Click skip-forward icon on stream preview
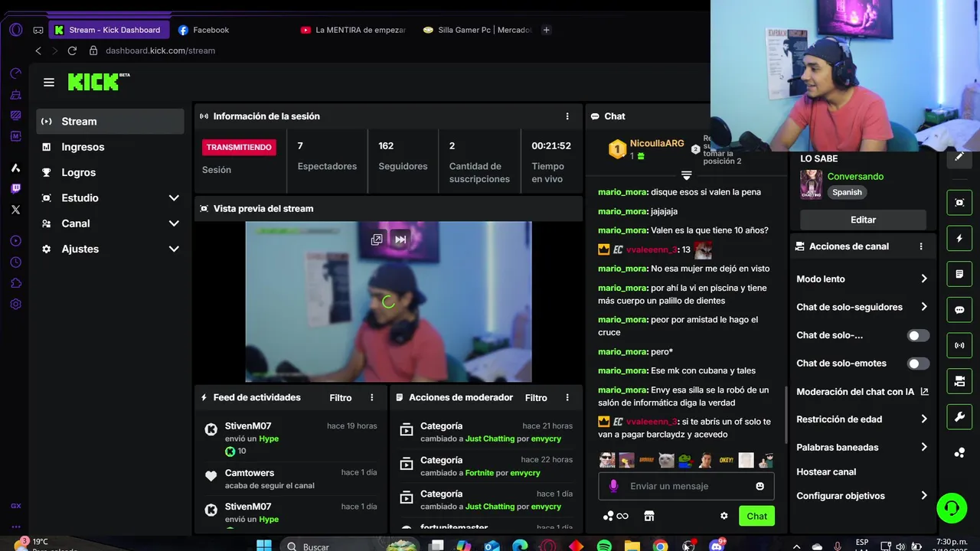 click(x=400, y=240)
